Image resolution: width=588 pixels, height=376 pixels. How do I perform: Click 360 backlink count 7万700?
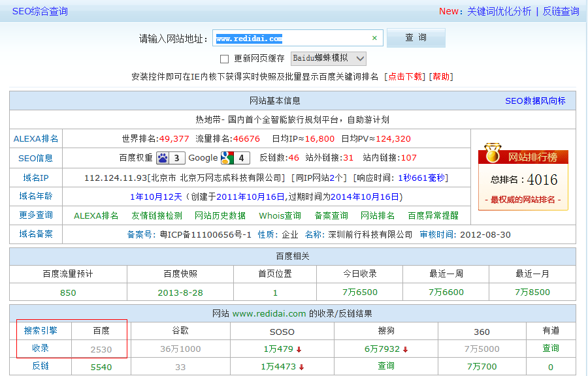tap(482, 367)
